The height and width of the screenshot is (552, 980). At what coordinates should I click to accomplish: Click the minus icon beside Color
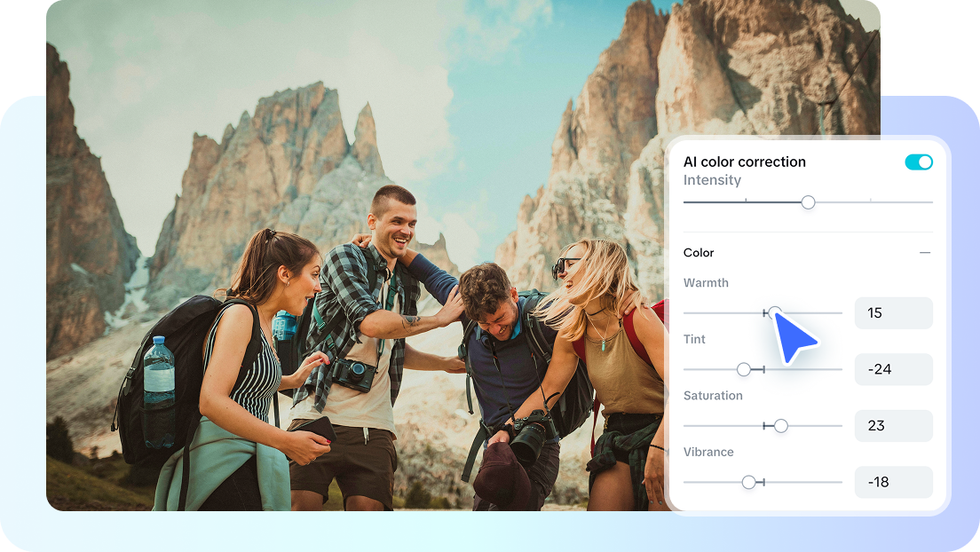pyautogui.click(x=924, y=252)
